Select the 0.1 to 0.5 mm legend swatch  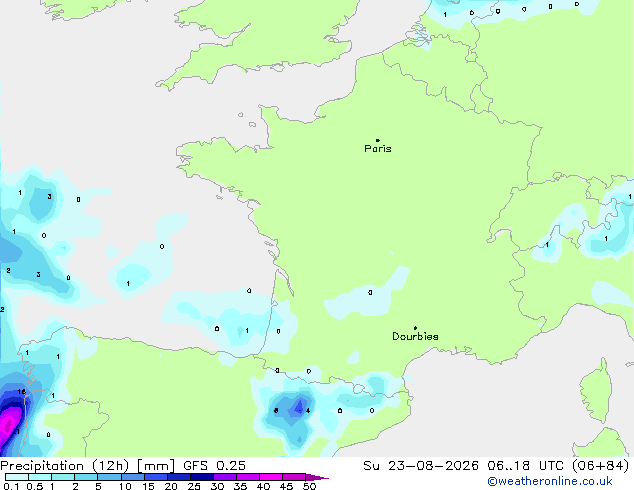[x=17, y=477]
